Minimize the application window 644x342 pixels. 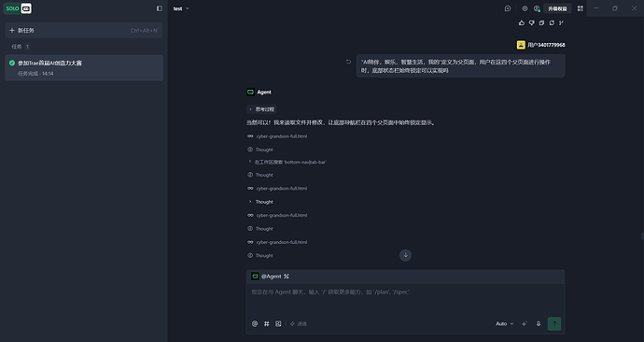(x=596, y=8)
